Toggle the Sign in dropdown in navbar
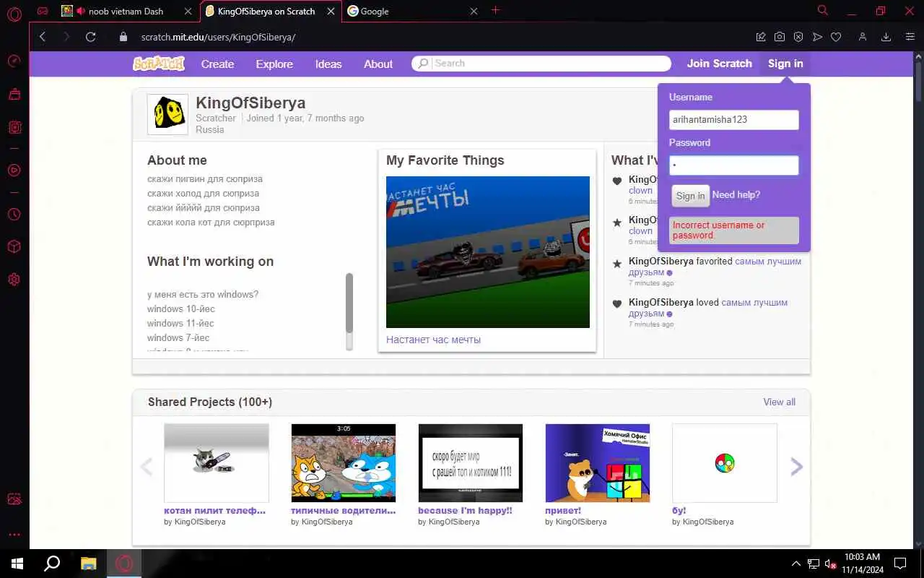This screenshot has width=924, height=578. pyautogui.click(x=785, y=64)
